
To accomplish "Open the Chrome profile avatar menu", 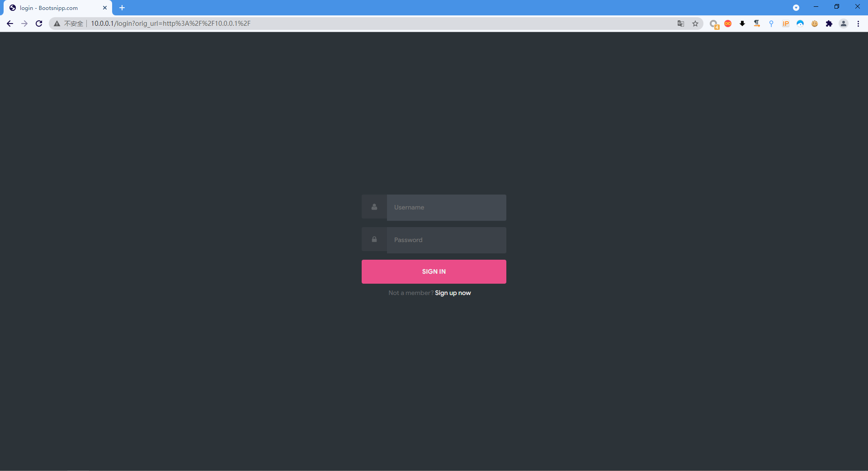I will 844,24.
